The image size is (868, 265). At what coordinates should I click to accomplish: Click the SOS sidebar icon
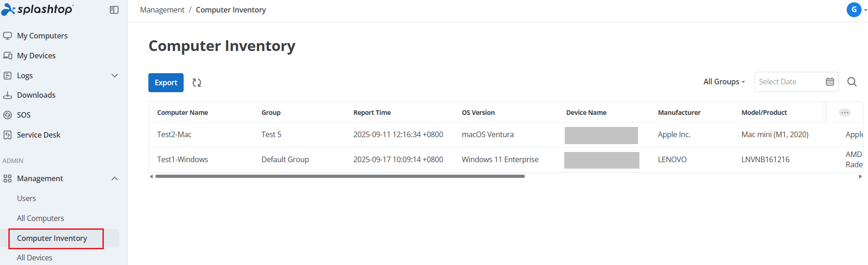click(x=7, y=115)
